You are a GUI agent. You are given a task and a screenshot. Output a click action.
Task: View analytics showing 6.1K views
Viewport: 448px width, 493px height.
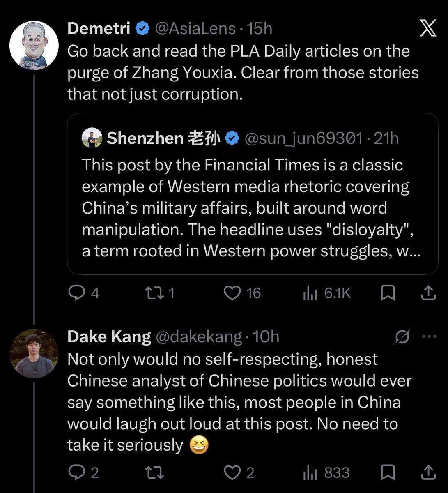click(326, 293)
